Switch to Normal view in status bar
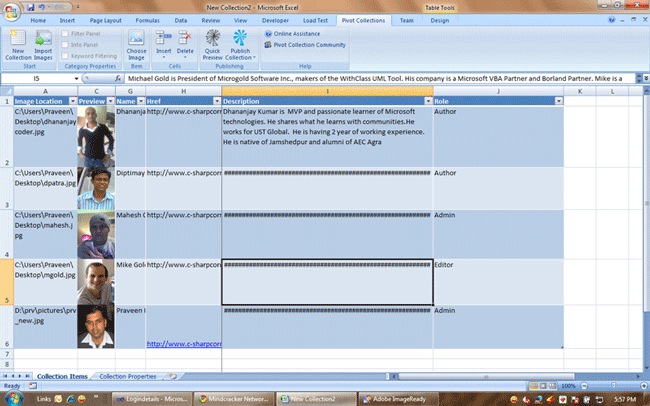 point(534,386)
